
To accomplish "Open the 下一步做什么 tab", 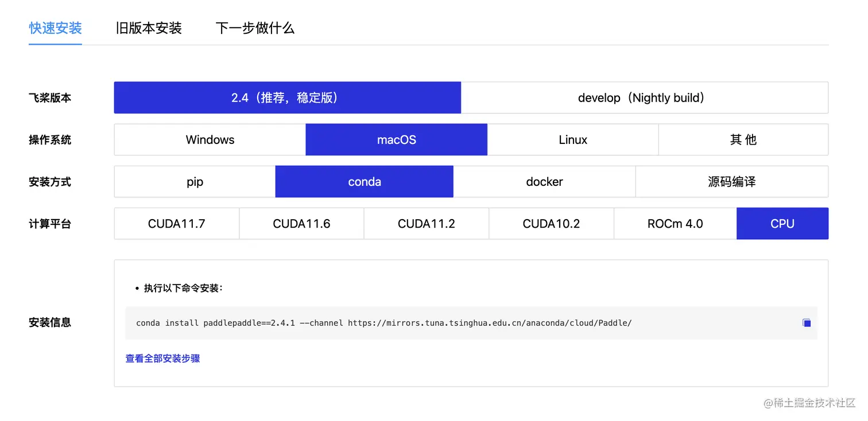I will tap(255, 28).
